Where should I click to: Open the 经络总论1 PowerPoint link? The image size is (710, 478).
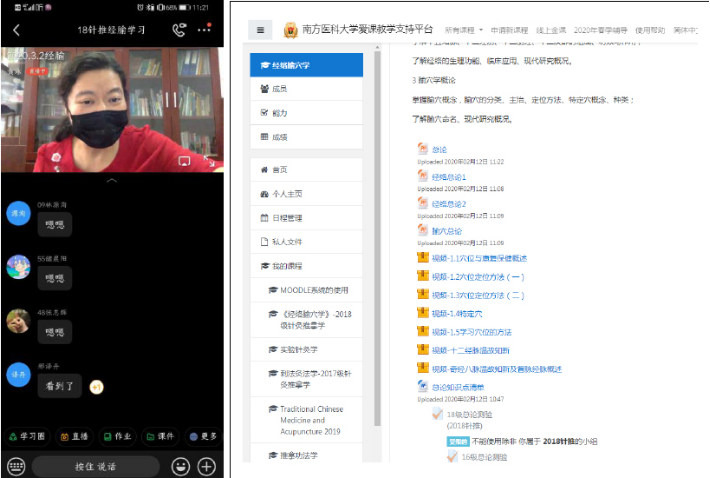(x=449, y=177)
